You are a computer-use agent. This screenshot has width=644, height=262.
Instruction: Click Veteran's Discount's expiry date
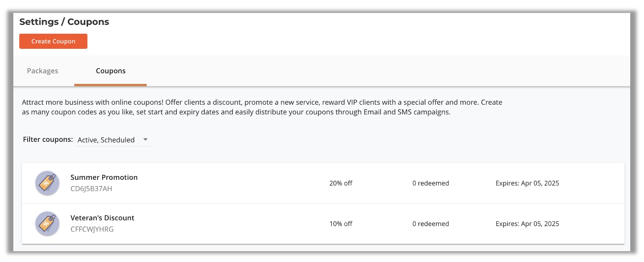[x=527, y=224]
